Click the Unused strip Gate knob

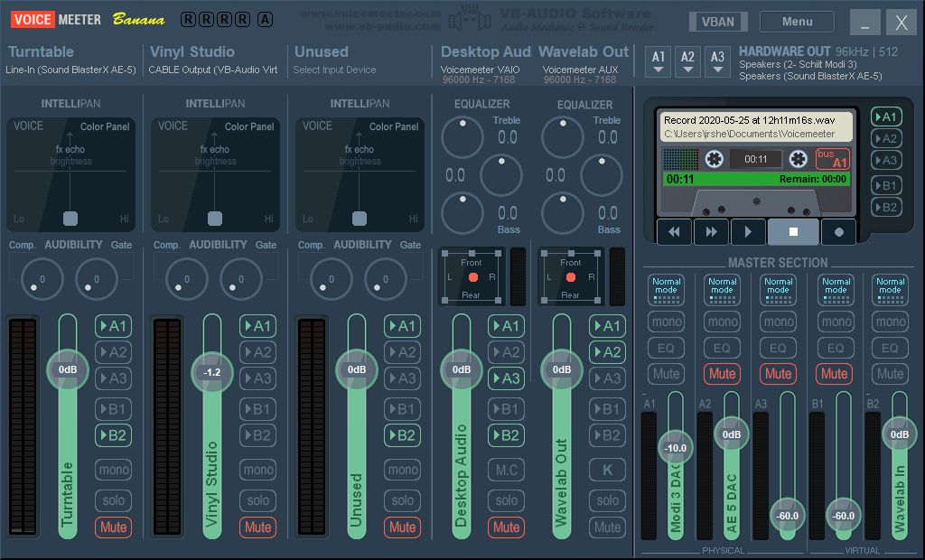(x=385, y=278)
